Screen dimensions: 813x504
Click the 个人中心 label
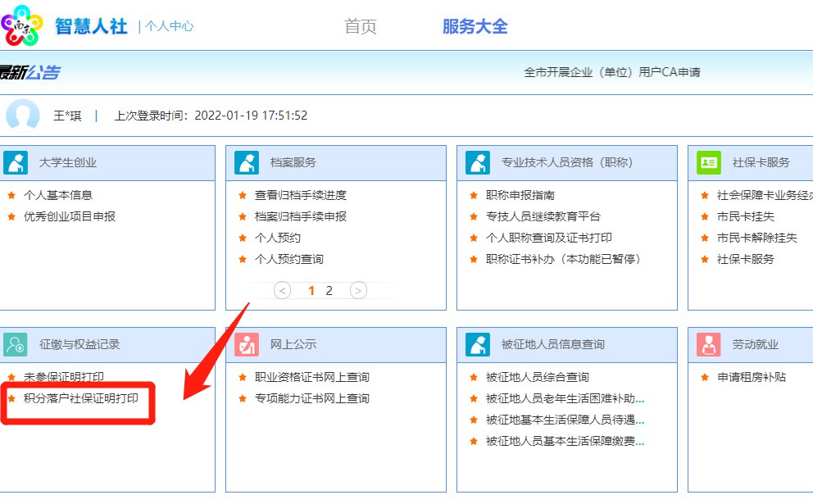point(169,26)
